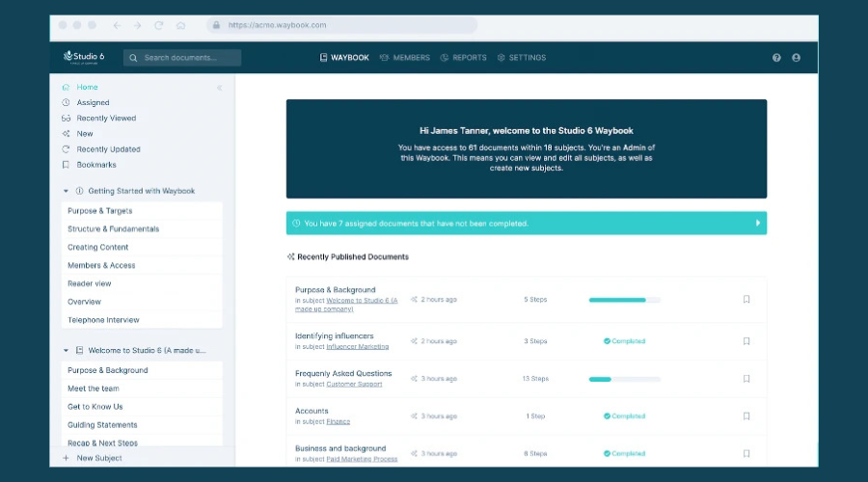Expand the assigned documents banner arrow
The width and height of the screenshot is (868, 482).
click(758, 223)
